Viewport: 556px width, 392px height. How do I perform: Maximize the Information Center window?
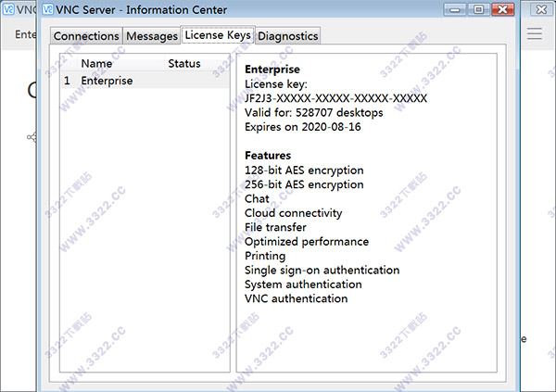478,9
